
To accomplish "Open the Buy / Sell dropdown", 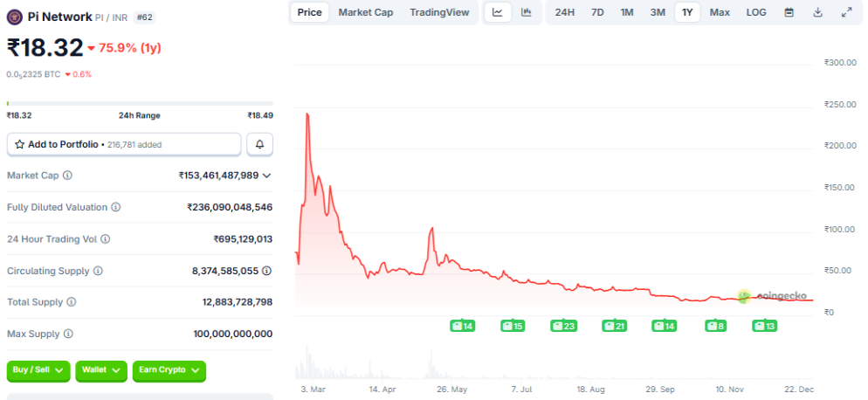I will point(38,370).
